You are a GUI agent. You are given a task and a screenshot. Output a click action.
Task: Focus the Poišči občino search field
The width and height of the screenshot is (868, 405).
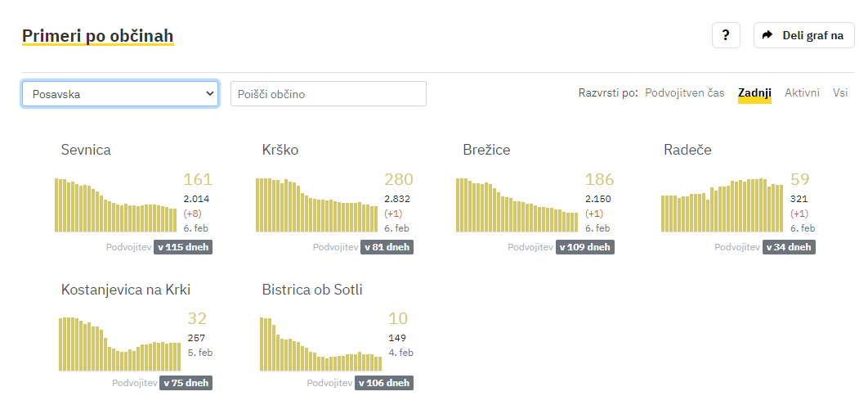(x=329, y=93)
